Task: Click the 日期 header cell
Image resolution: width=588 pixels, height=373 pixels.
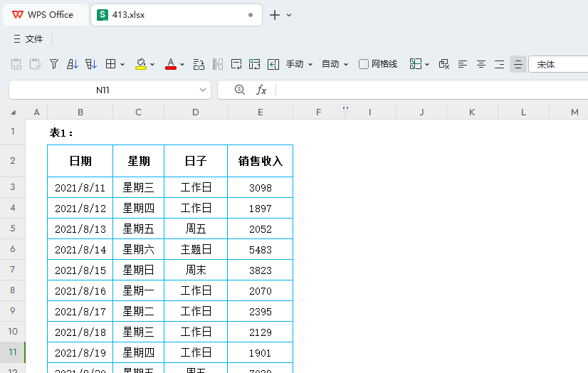Action: [x=80, y=161]
